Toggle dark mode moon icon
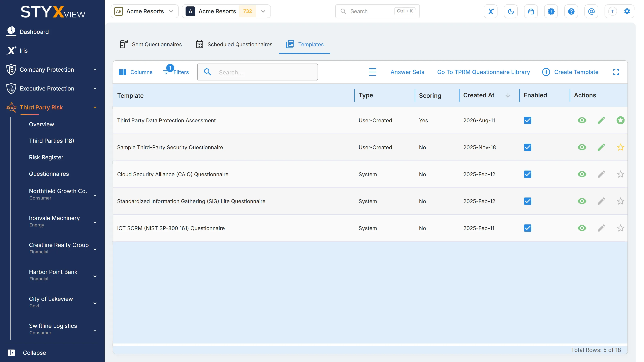The width and height of the screenshot is (644, 362). (x=511, y=11)
